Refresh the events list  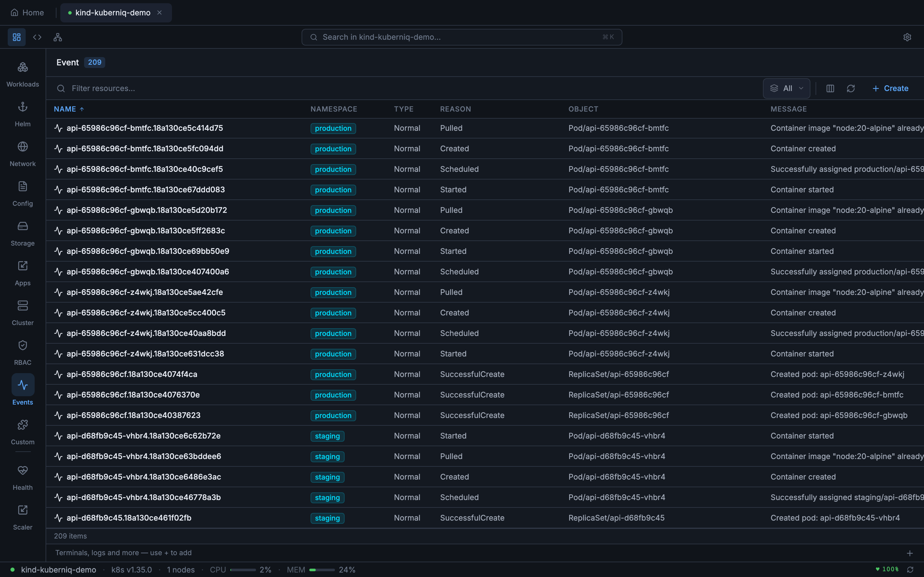851,88
